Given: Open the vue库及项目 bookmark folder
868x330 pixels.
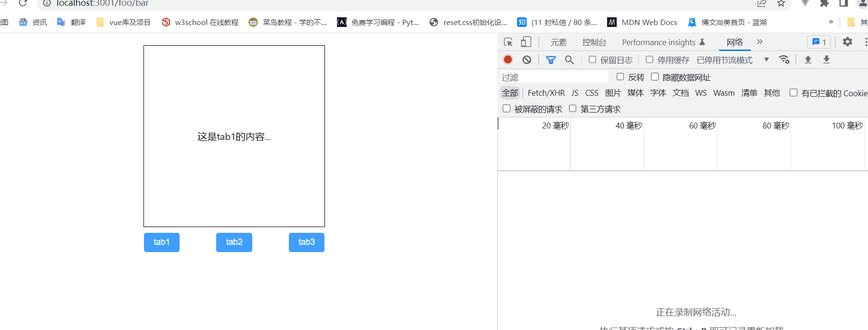Looking at the screenshot, I should [x=123, y=22].
